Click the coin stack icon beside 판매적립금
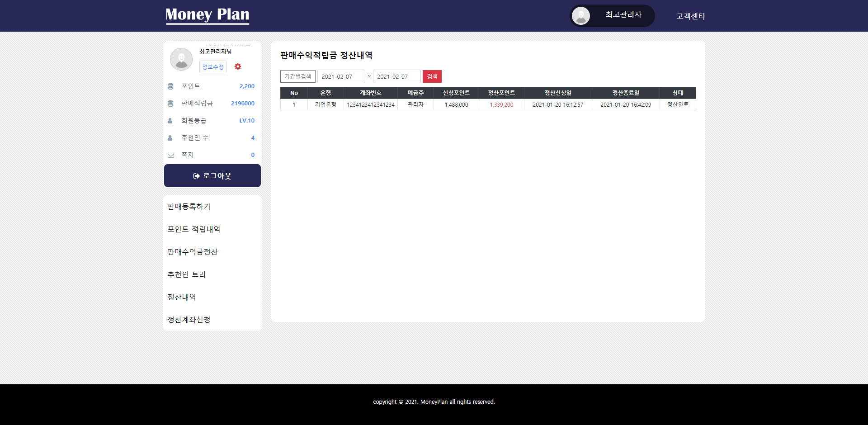The width and height of the screenshot is (868, 425). pyautogui.click(x=170, y=104)
